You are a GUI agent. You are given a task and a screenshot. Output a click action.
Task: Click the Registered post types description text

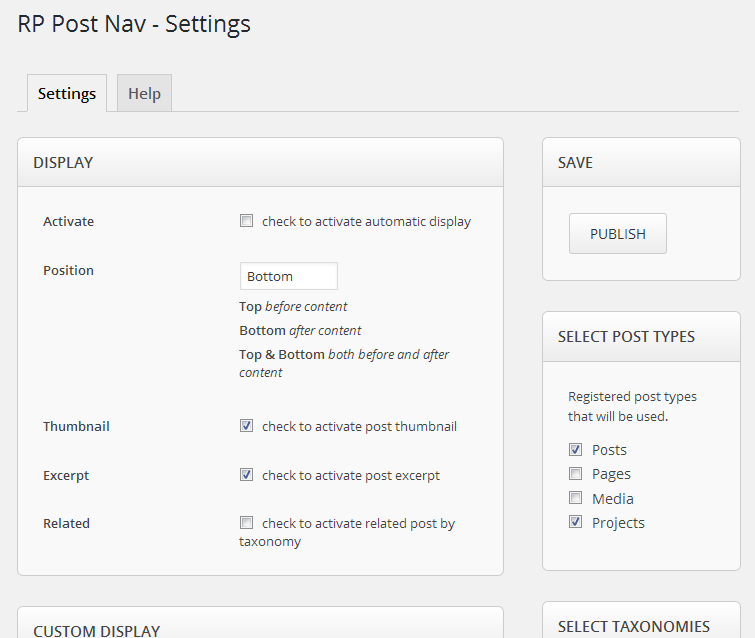pyautogui.click(x=632, y=406)
